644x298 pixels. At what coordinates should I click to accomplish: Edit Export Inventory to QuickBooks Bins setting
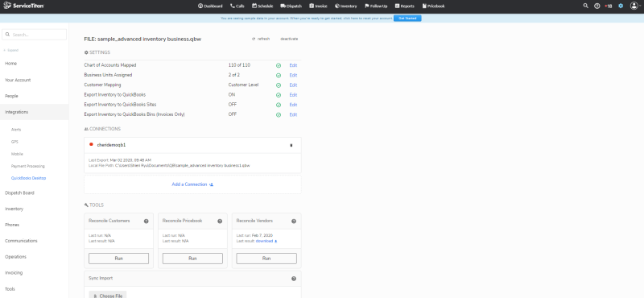[293, 114]
